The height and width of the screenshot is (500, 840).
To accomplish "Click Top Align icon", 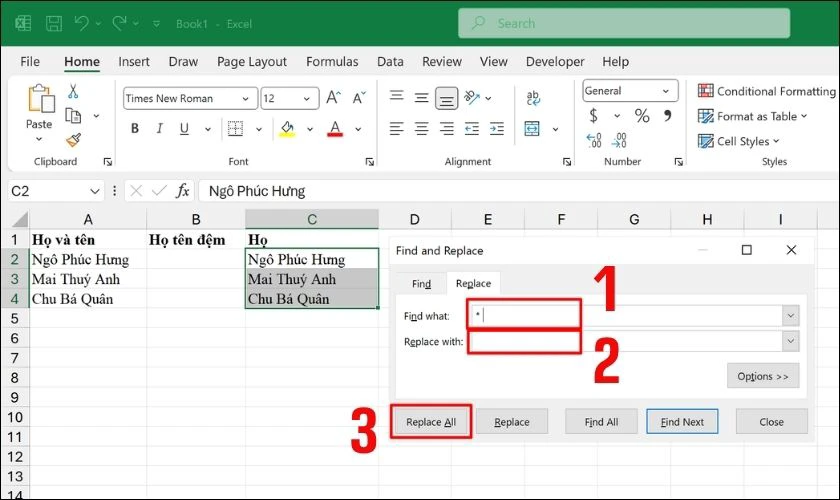I will [x=396, y=96].
